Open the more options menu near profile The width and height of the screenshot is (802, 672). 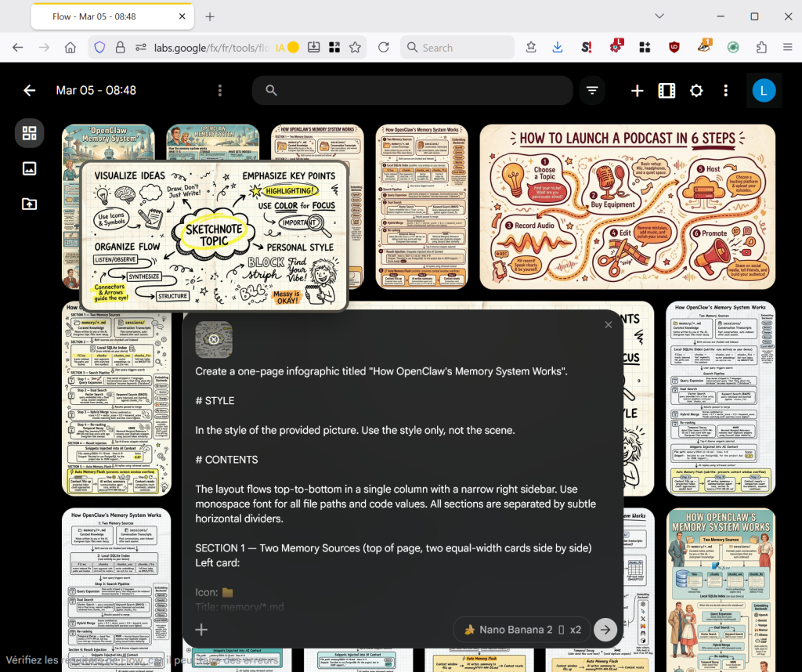(726, 91)
